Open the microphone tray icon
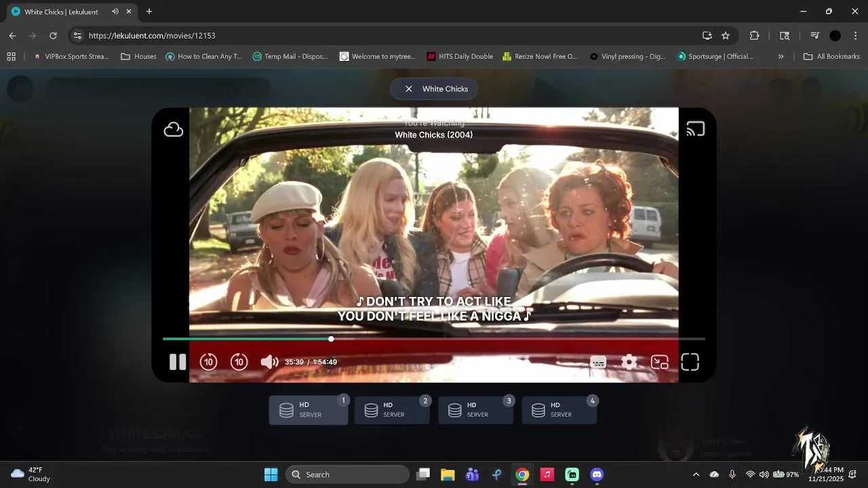 pyautogui.click(x=732, y=474)
